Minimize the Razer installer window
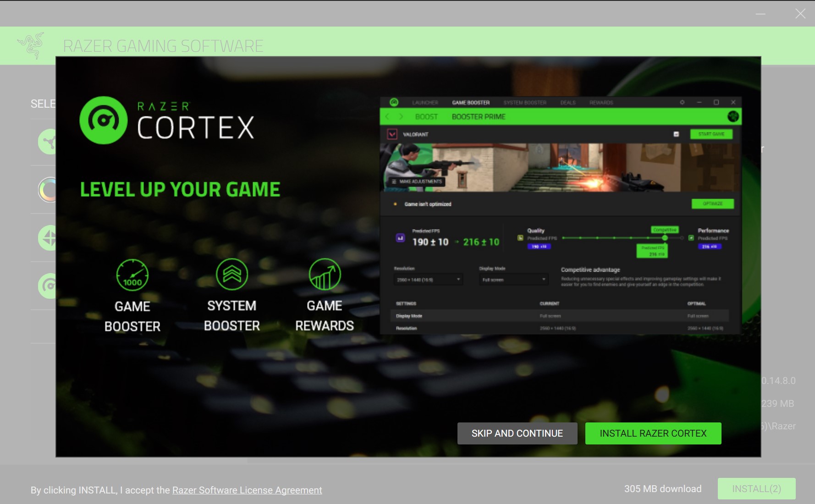Screen dimensions: 815x504 pos(760,14)
